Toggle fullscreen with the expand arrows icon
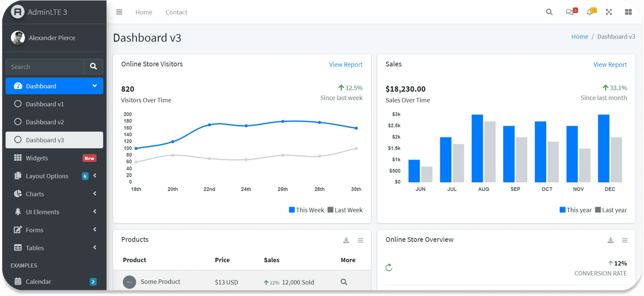Image resolution: width=644 pixels, height=296 pixels. tap(609, 12)
